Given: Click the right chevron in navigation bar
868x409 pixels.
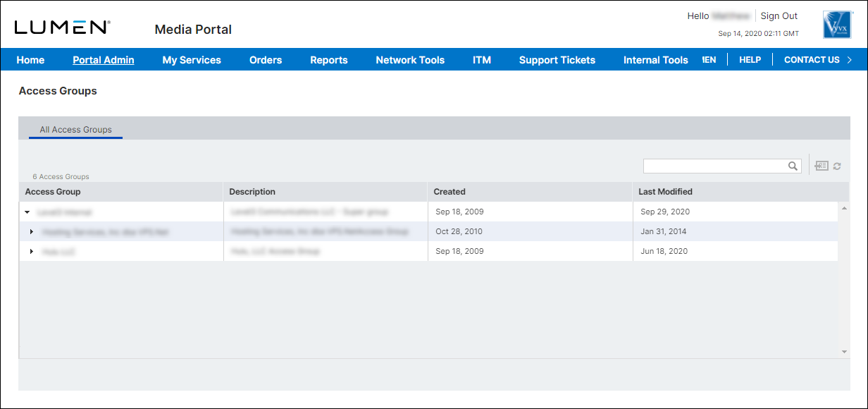Looking at the screenshot, I should (x=849, y=60).
